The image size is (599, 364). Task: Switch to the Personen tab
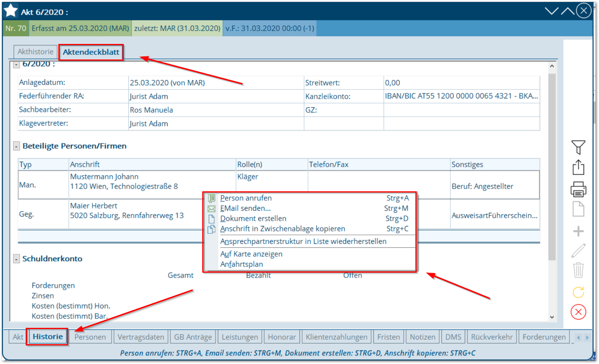90,337
